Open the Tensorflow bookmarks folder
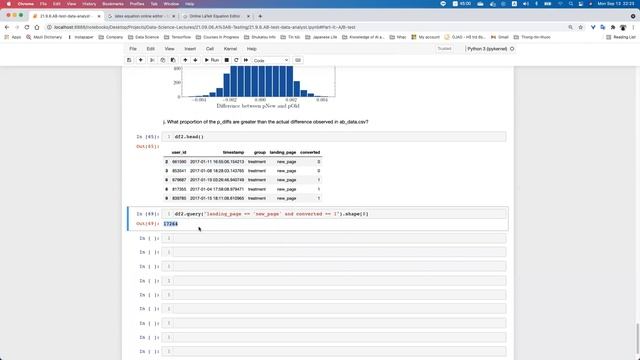The width and height of the screenshot is (640, 360). tap(178, 37)
